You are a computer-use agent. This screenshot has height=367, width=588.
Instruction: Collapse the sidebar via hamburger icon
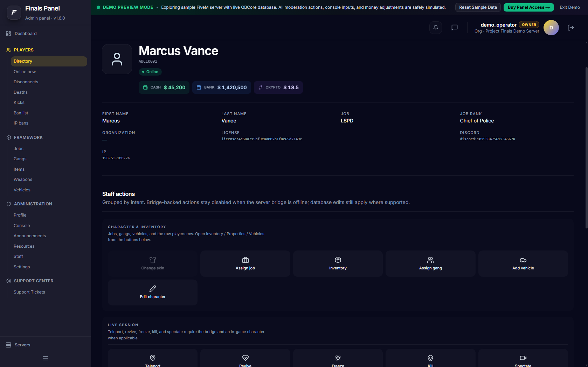(46, 358)
